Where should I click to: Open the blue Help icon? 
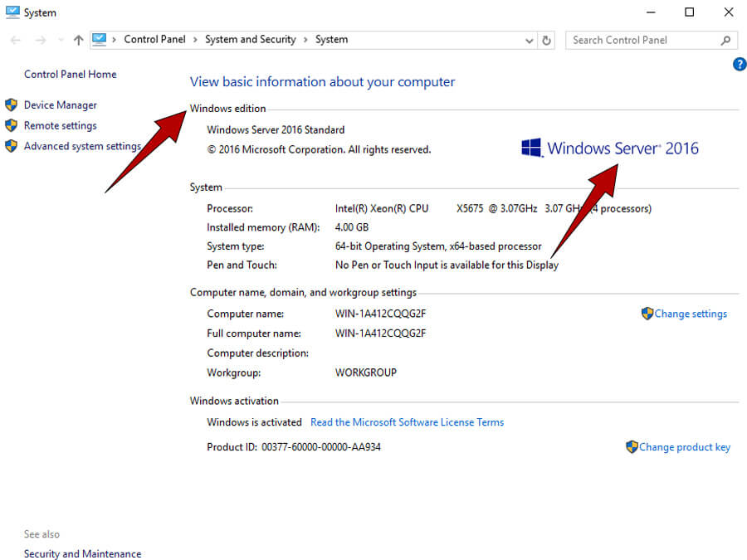coord(740,64)
